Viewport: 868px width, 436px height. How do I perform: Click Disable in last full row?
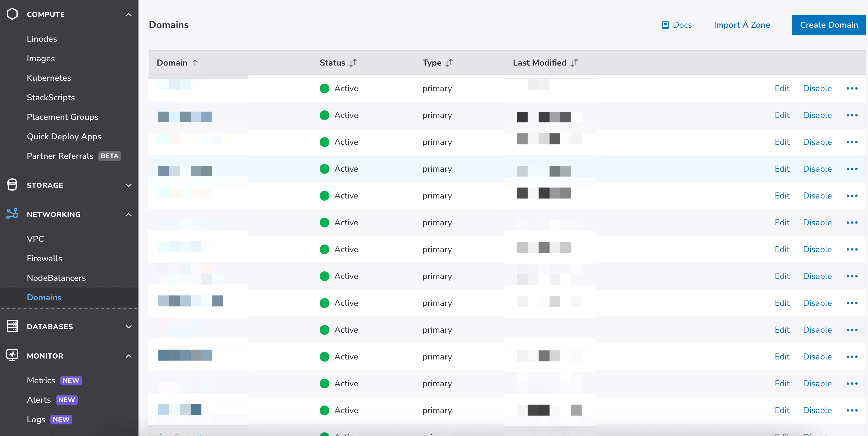(x=817, y=410)
